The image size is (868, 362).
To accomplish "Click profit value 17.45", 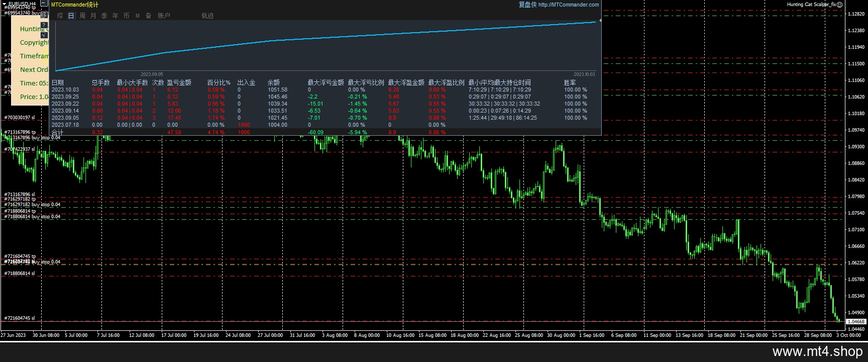I will [x=174, y=118].
